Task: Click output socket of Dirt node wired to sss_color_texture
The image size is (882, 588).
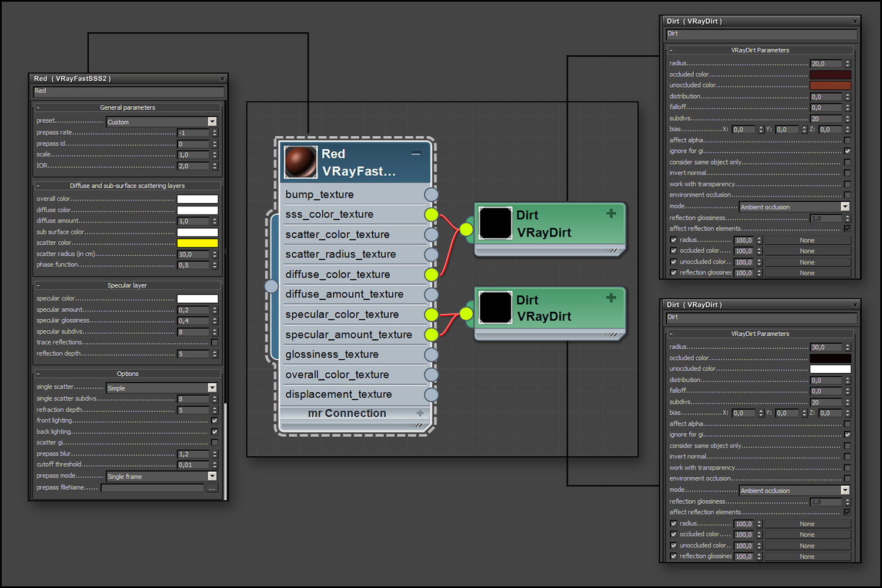Action: [x=466, y=229]
